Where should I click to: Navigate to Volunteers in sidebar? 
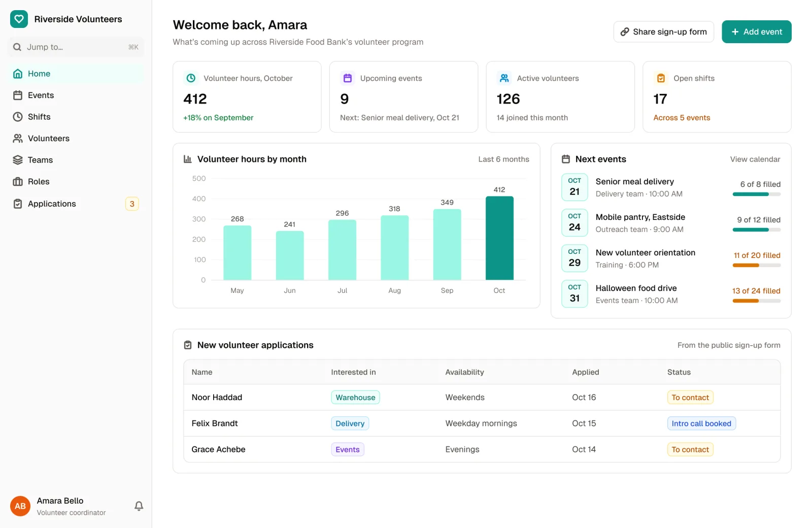pos(76,139)
